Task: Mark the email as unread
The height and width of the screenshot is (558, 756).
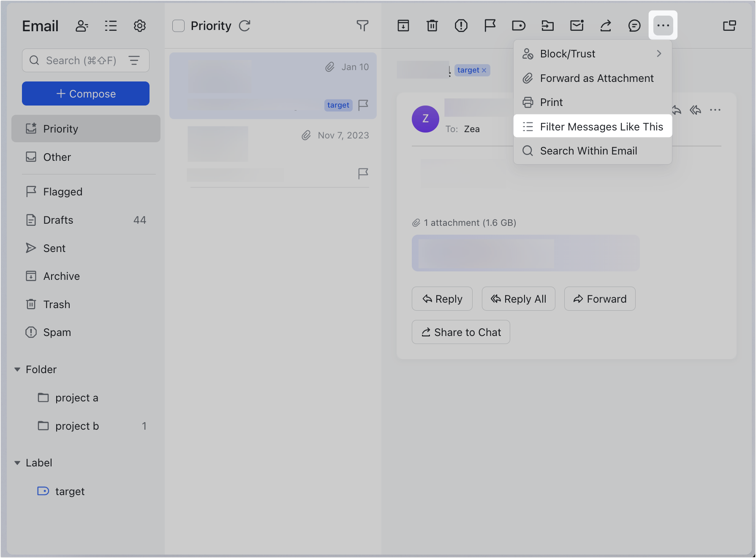Action: click(x=577, y=25)
